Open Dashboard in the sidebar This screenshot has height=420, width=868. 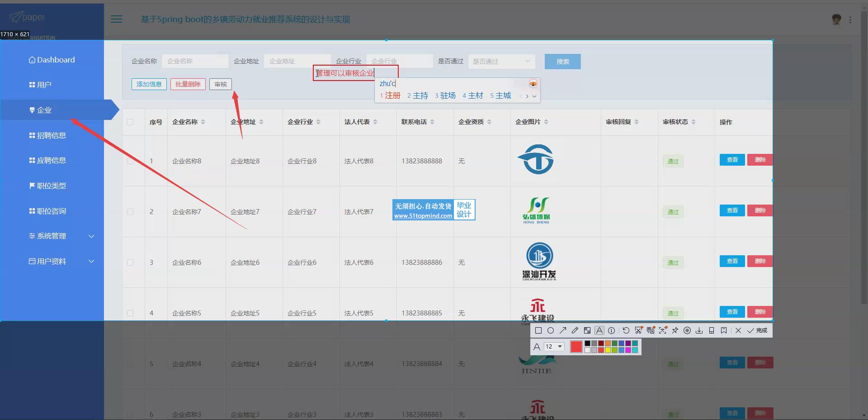pos(52,60)
